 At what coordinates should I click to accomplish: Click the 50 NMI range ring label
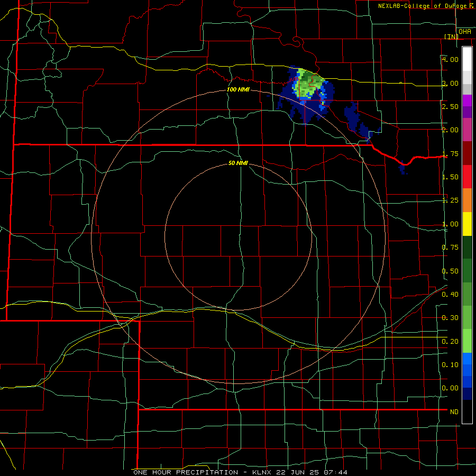coord(238,163)
